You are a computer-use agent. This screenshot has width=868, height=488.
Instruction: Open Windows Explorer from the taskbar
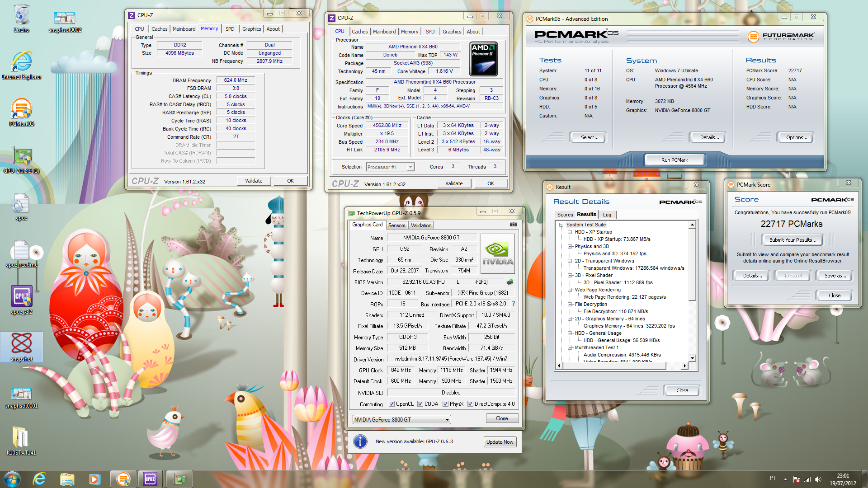[67, 479]
